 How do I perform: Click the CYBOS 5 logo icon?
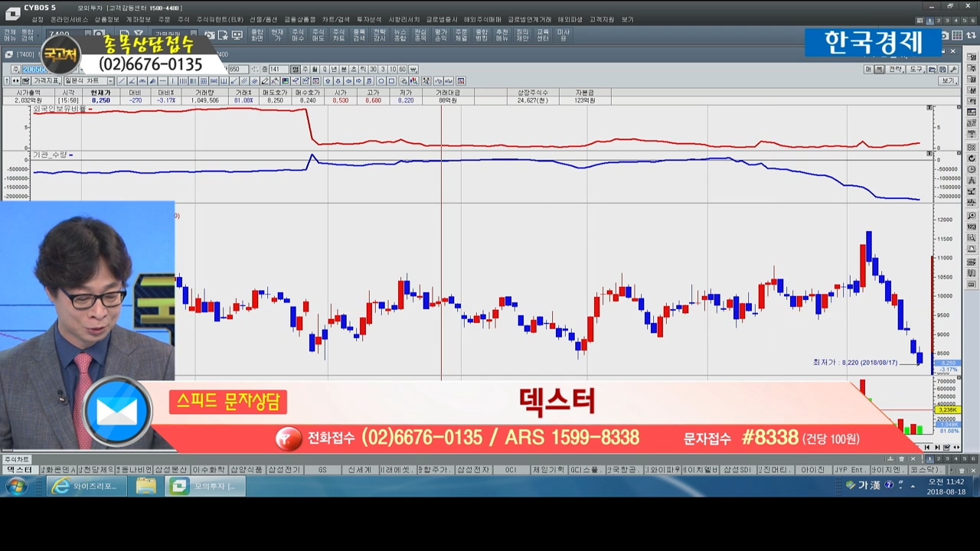tap(12, 13)
